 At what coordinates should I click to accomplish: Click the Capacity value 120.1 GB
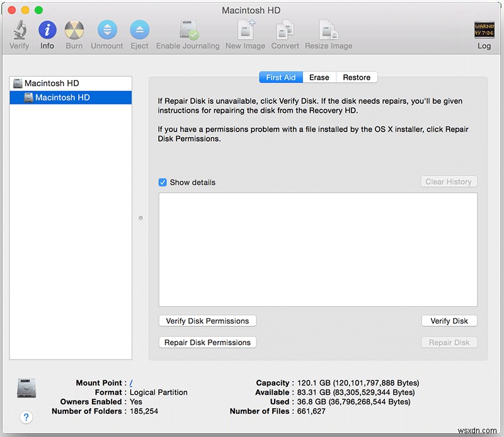pos(358,383)
